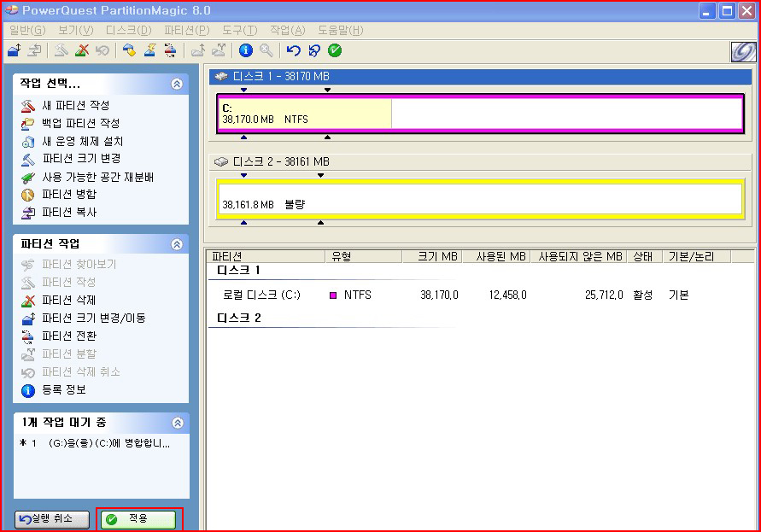Image resolution: width=761 pixels, height=532 pixels.
Task: Open the 일반(G) menu
Action: (x=27, y=30)
